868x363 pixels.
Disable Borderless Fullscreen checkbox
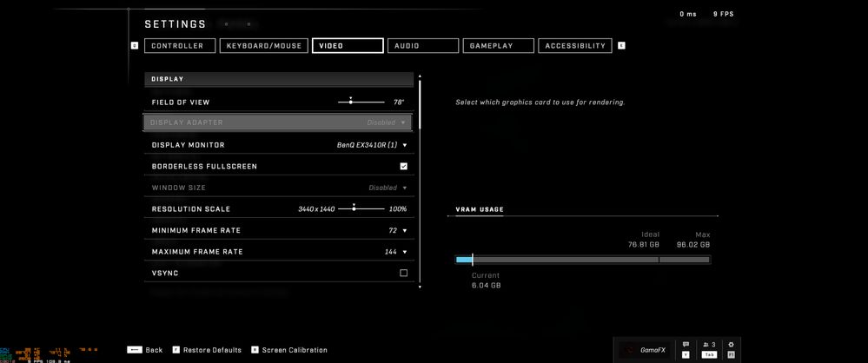pyautogui.click(x=403, y=166)
